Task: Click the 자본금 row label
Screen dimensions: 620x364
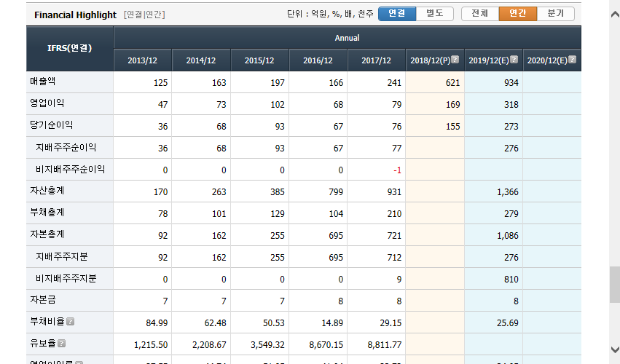Action: (x=43, y=300)
